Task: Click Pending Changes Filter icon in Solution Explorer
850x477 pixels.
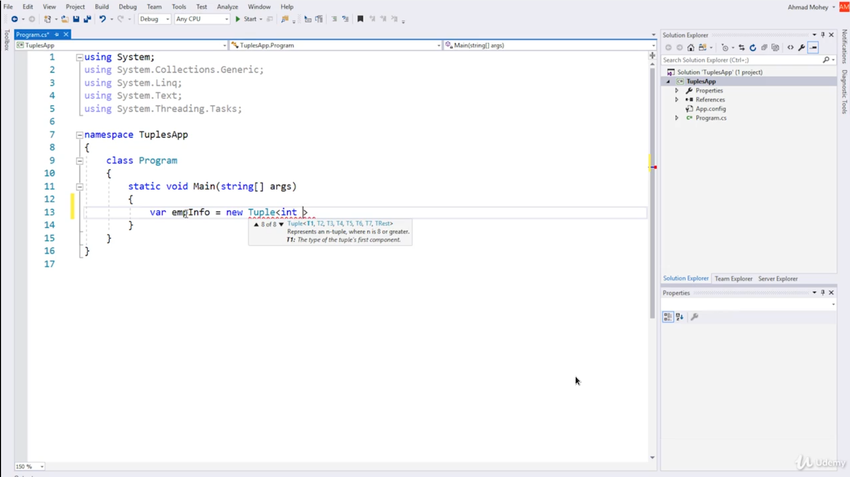Action: pyautogui.click(x=725, y=48)
